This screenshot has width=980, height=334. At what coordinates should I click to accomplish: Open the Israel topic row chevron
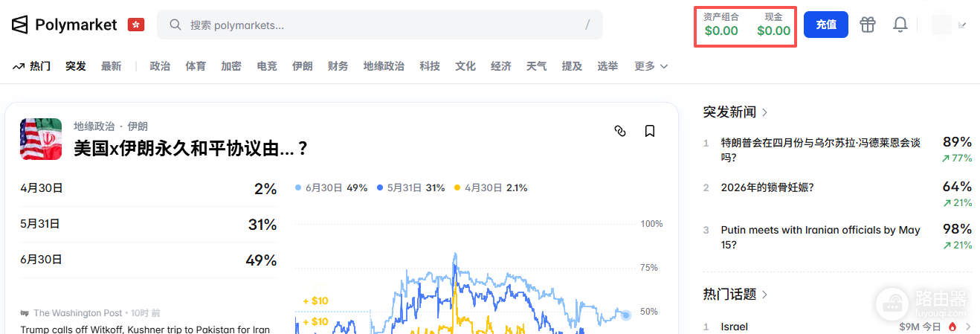coord(968,327)
